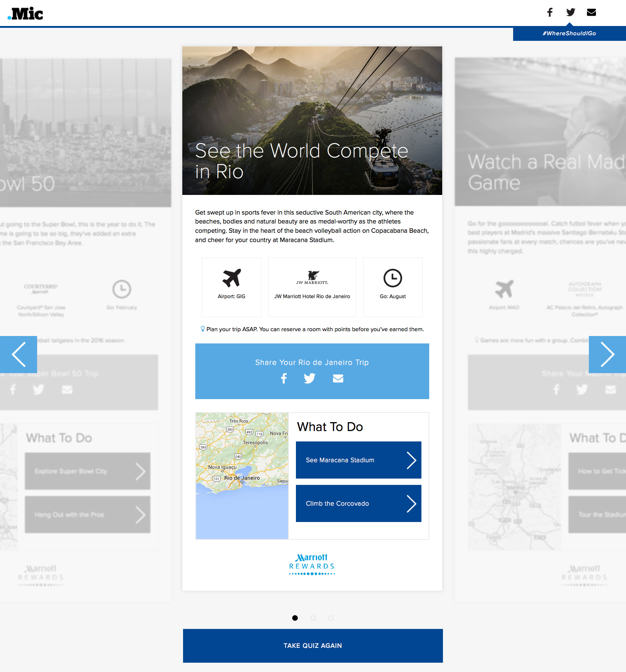Click the airplane icon for Airport GIG

pyautogui.click(x=231, y=278)
